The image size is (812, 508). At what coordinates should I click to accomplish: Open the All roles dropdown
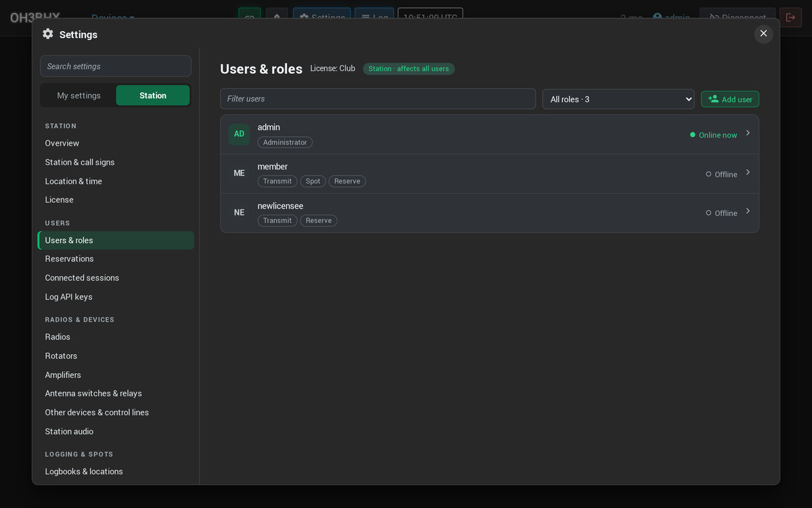tap(618, 99)
